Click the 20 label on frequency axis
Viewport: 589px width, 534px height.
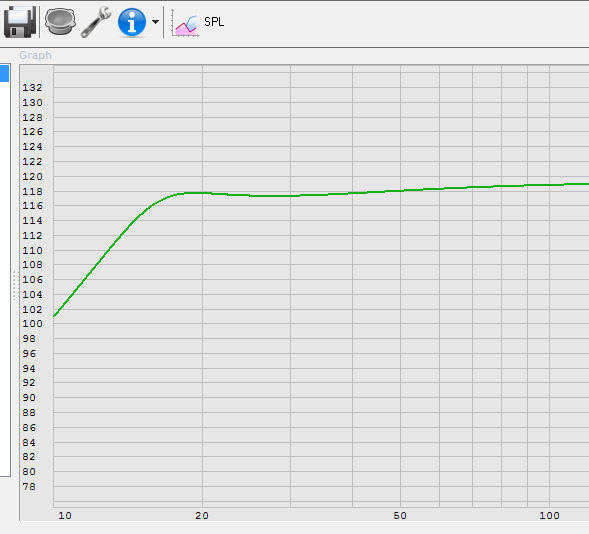click(x=202, y=516)
